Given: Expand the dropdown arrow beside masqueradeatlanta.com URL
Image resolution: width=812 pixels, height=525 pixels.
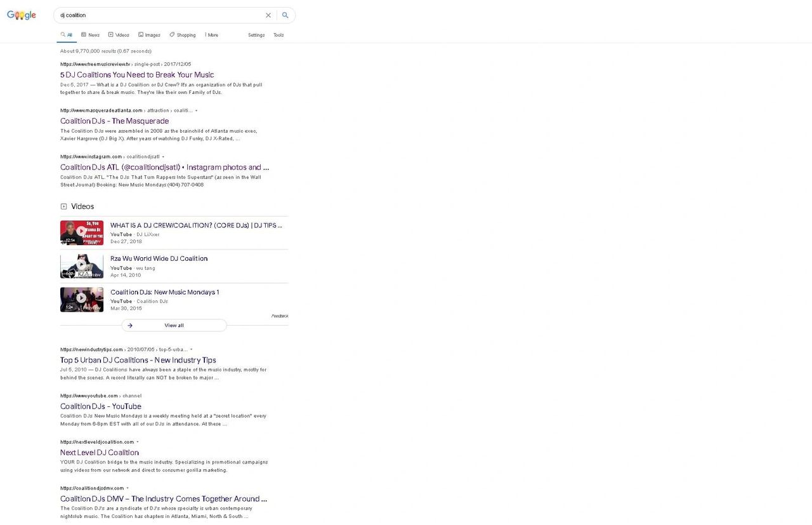Looking at the screenshot, I should (196, 110).
